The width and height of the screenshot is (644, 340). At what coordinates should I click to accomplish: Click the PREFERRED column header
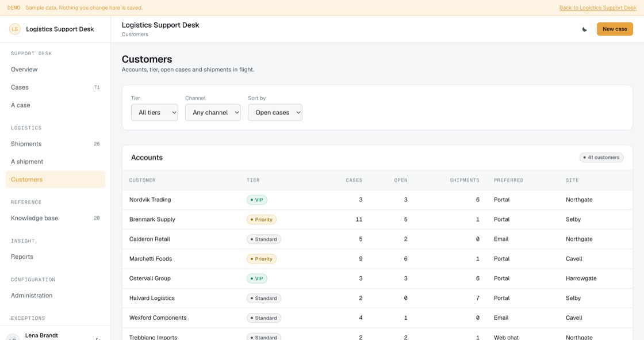508,181
